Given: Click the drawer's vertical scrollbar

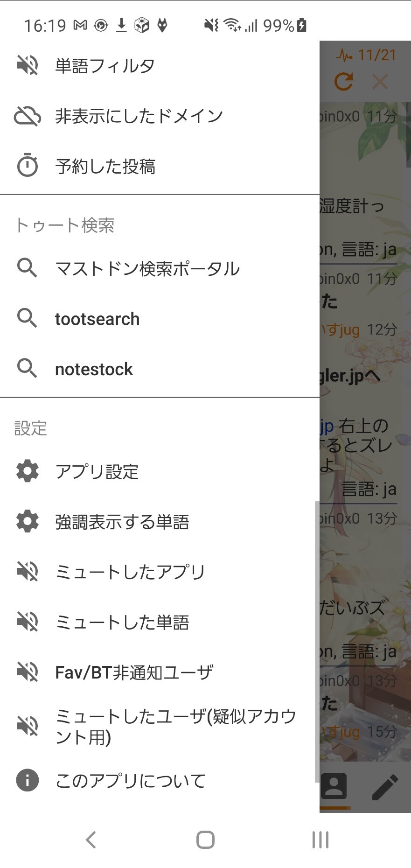Looking at the screenshot, I should pos(317,639).
